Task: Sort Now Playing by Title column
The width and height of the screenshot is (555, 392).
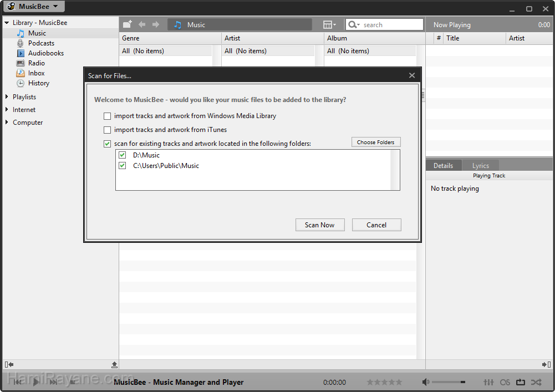Action: coord(474,38)
